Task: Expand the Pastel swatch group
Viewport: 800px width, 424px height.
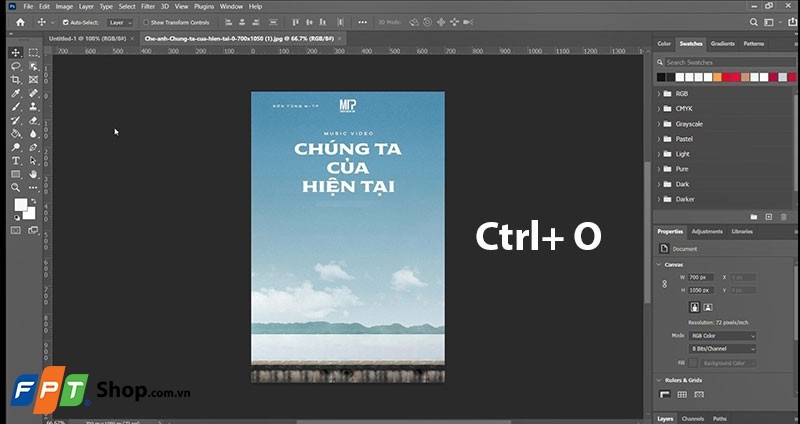Action: [659, 139]
